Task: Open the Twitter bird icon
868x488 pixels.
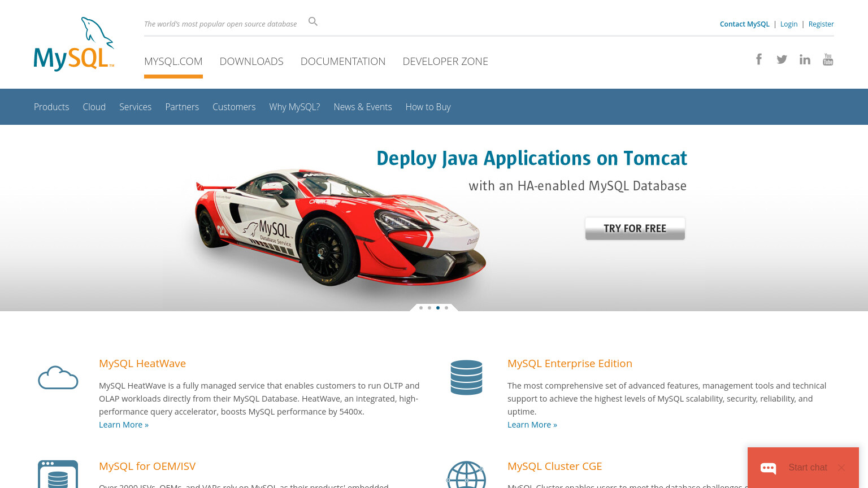Action: [x=782, y=59]
